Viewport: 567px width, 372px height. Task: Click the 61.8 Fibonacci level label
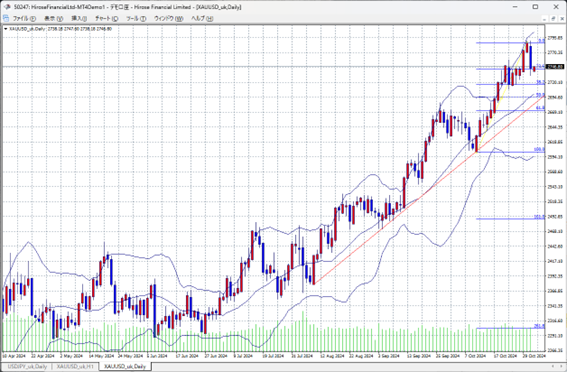click(x=540, y=108)
